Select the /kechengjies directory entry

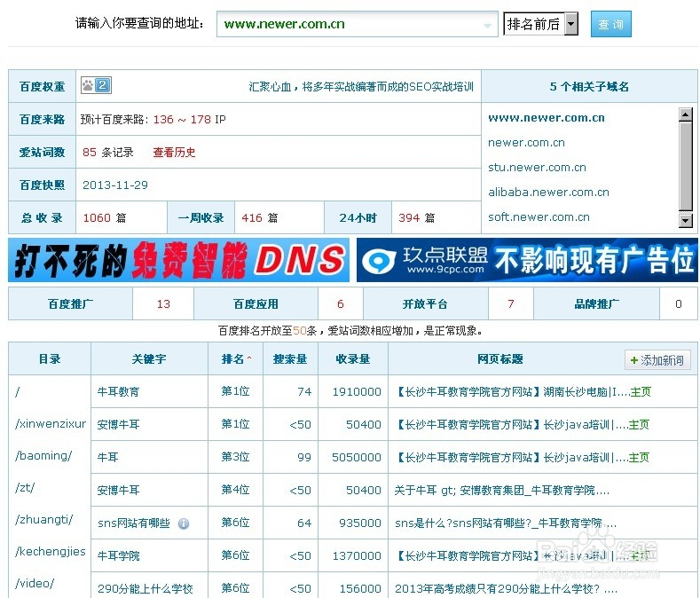[50, 552]
